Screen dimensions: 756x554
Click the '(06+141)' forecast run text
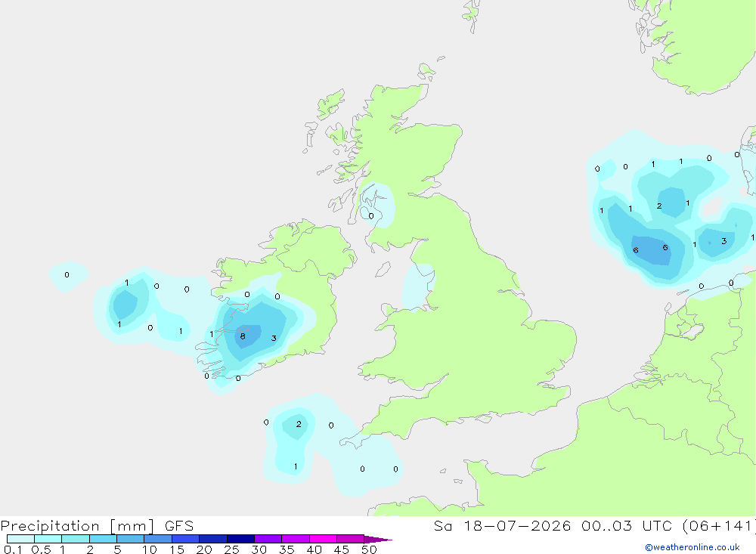click(719, 526)
